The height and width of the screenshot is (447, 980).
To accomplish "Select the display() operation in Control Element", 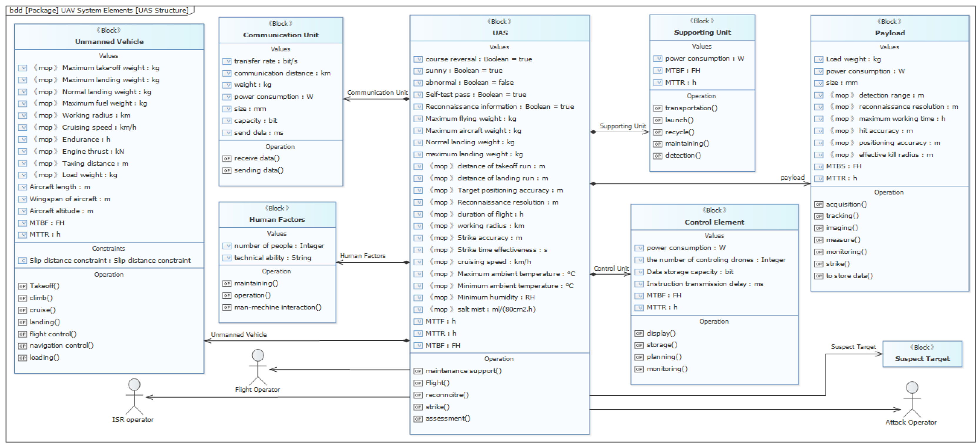I will [x=661, y=333].
